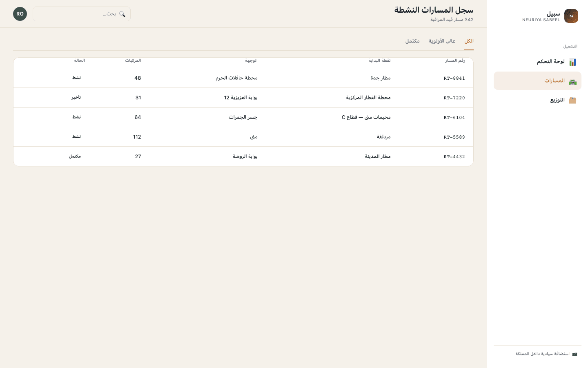This screenshot has width=588, height=368.
Task: Click the 342 مسار قيد المراقبة subtitle
Action: (452, 20)
